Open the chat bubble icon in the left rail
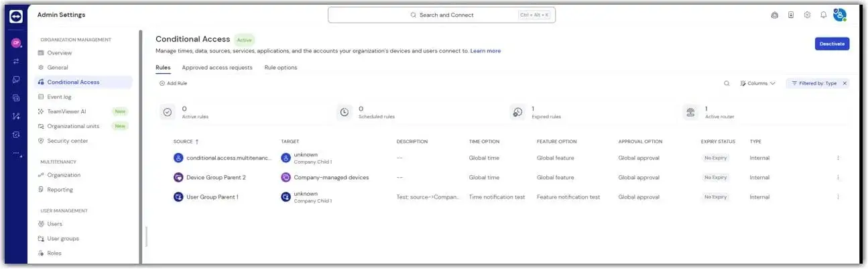Image resolution: width=868 pixels, height=269 pixels. click(x=16, y=79)
